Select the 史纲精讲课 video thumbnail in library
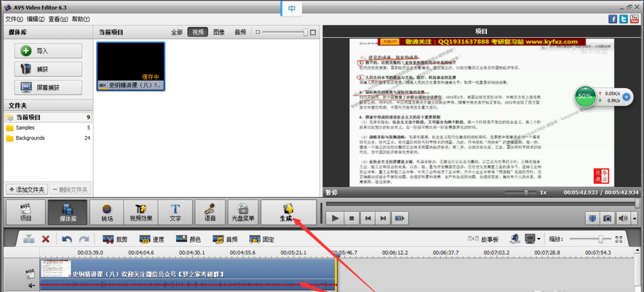The width and height of the screenshot is (644, 292). tap(130, 66)
